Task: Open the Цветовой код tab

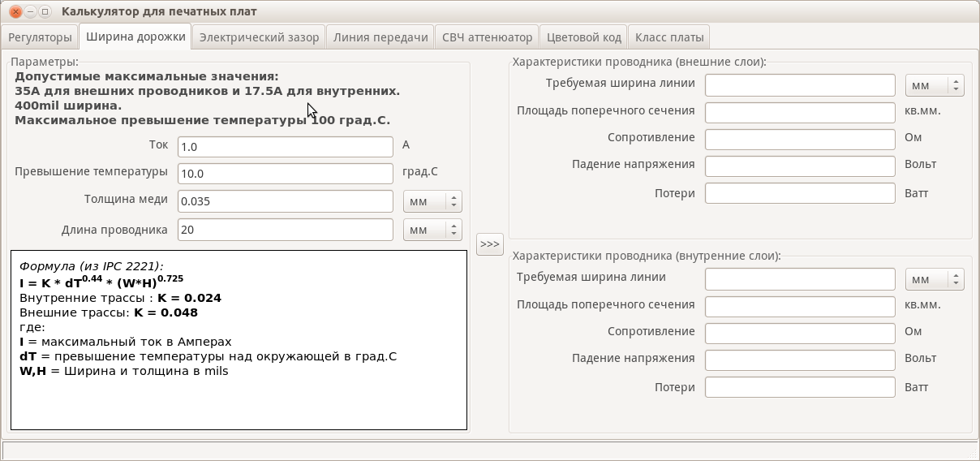Action: click(x=584, y=37)
